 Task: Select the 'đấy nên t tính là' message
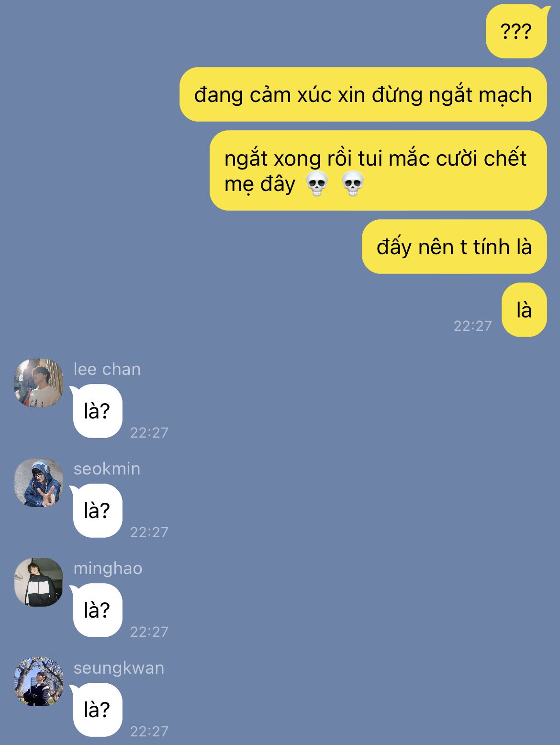(454, 247)
